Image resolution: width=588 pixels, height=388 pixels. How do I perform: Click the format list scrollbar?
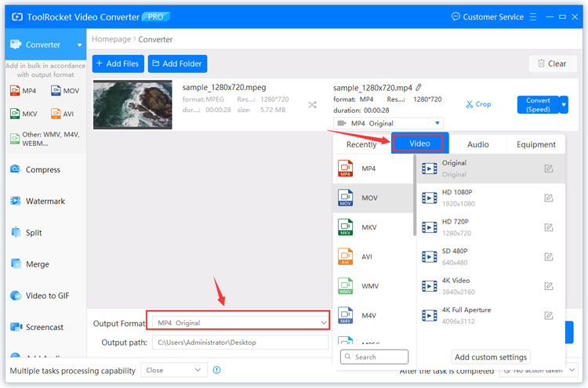click(415, 195)
